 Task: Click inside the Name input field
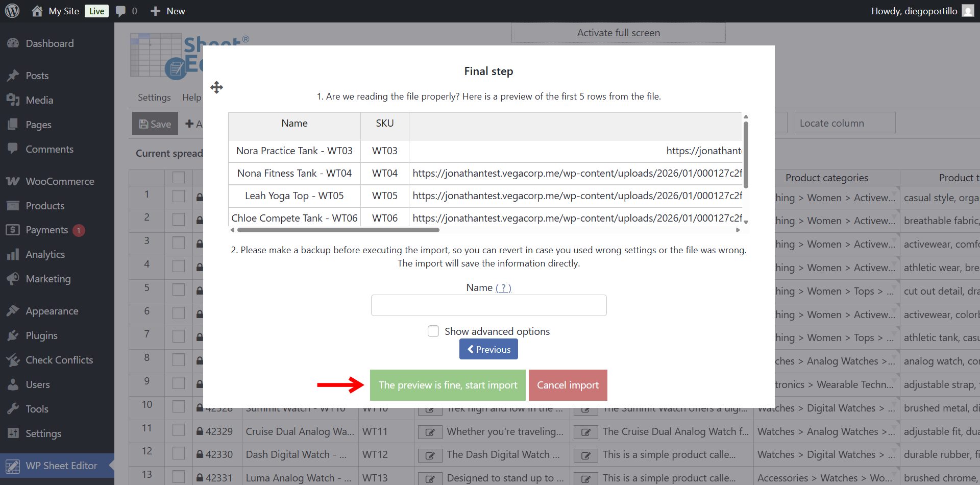(x=488, y=305)
